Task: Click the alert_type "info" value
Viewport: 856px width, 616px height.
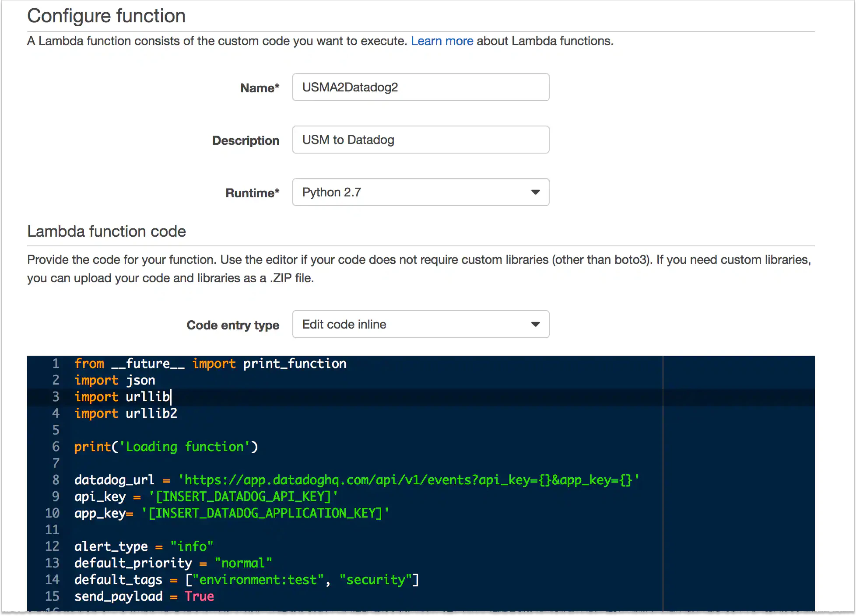Action: 192,546
